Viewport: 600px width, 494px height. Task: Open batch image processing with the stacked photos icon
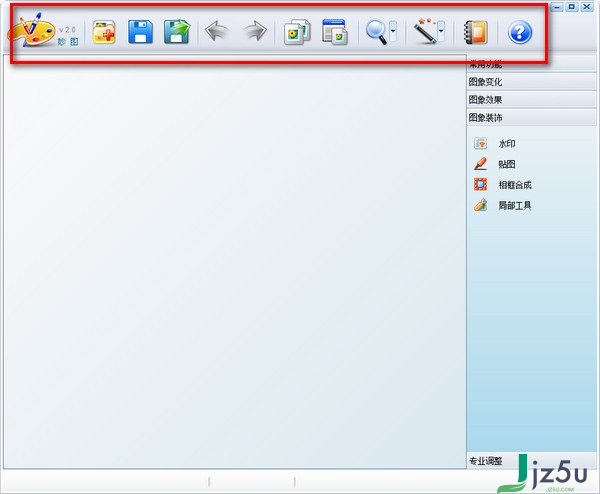tap(297, 32)
